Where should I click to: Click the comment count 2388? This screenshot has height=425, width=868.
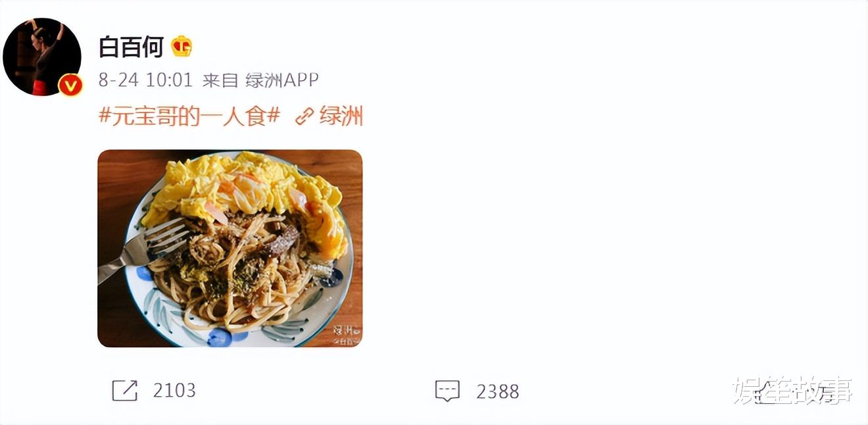498,391
